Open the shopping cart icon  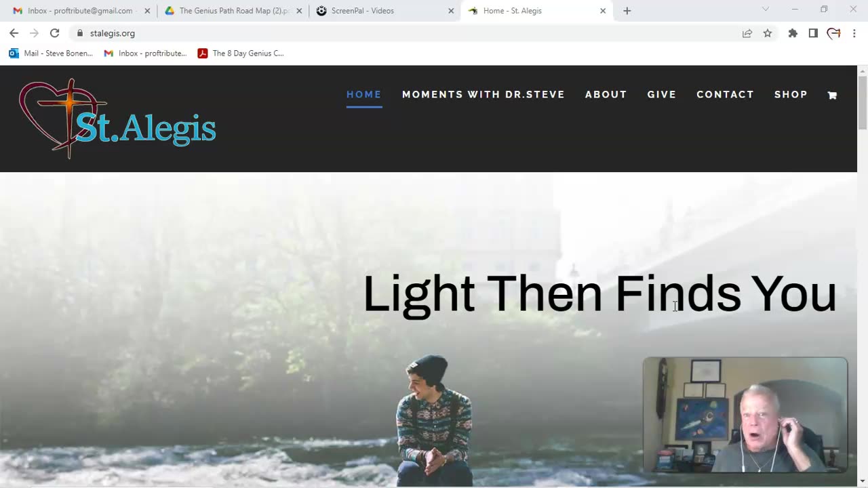coord(832,96)
